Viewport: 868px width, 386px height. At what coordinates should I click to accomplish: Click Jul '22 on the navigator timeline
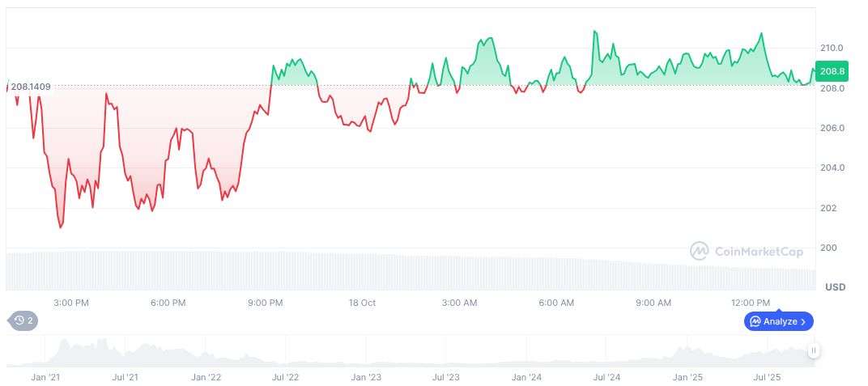click(284, 377)
